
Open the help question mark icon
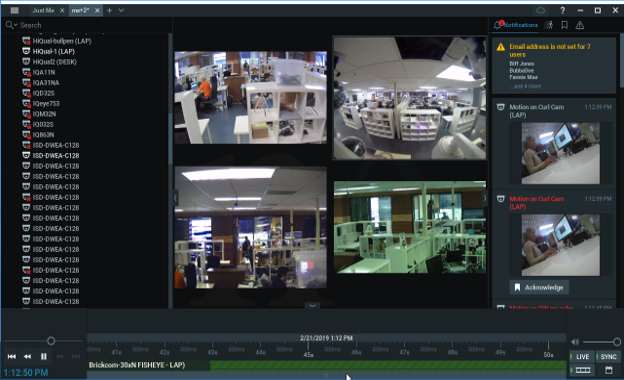pos(562,10)
